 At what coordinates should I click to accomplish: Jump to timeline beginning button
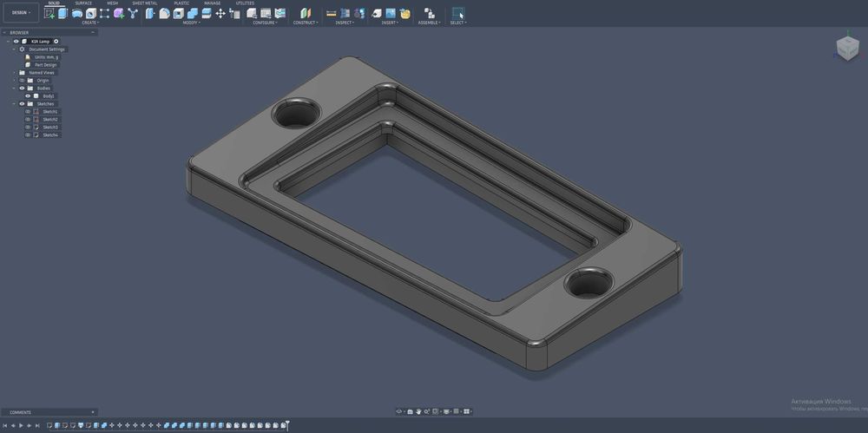click(x=5, y=425)
